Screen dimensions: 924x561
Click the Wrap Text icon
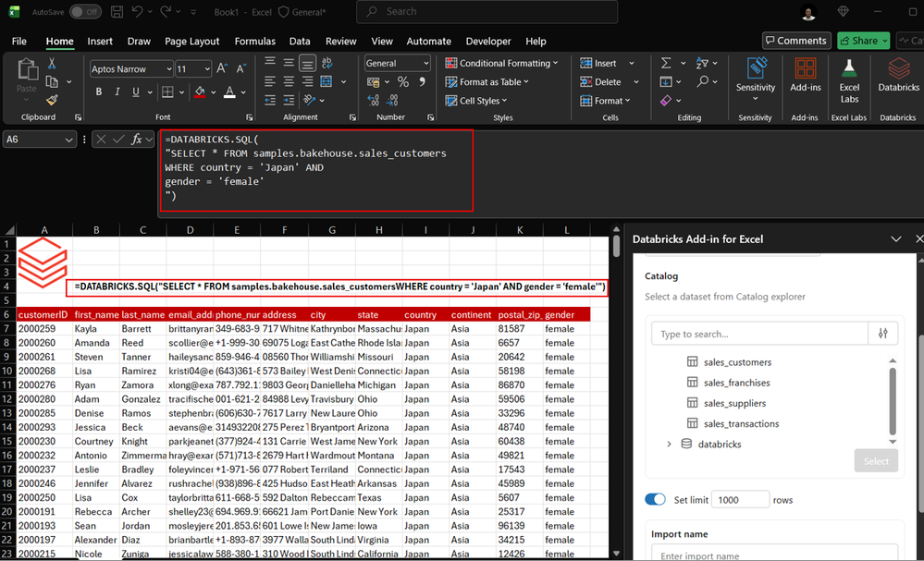coord(327,63)
